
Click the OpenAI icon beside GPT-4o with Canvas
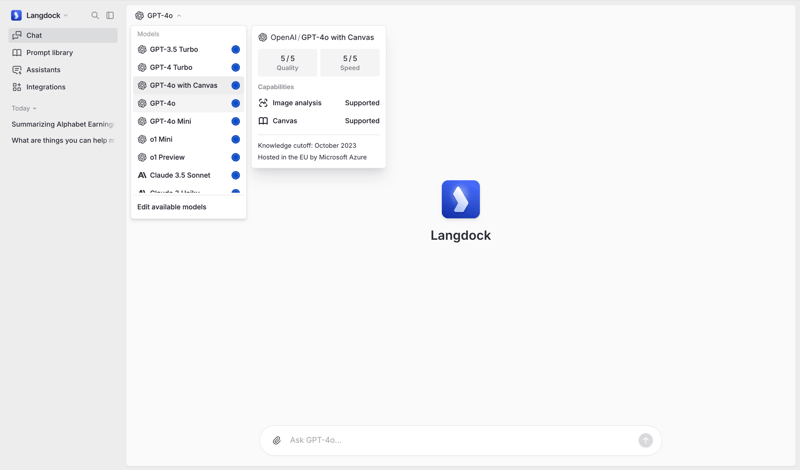click(x=142, y=85)
